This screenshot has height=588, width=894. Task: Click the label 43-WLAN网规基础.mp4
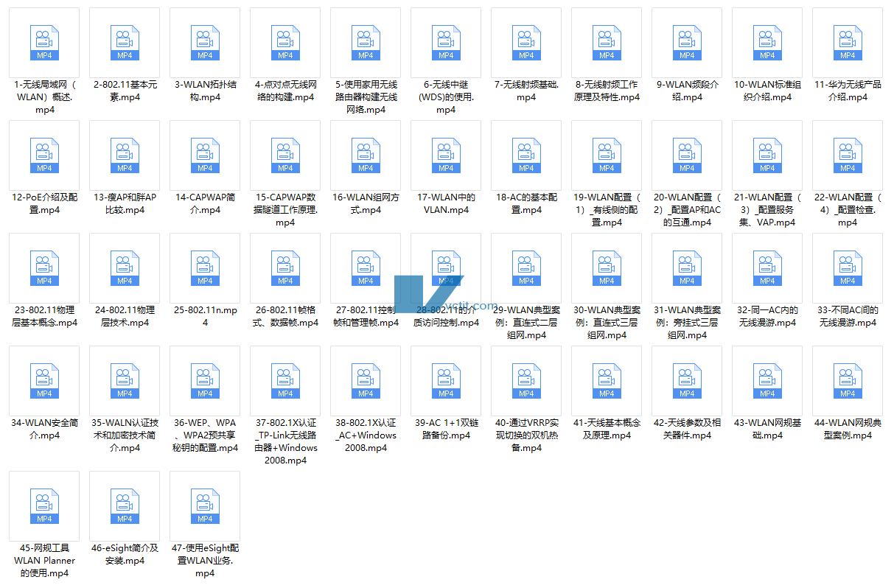[x=767, y=429]
